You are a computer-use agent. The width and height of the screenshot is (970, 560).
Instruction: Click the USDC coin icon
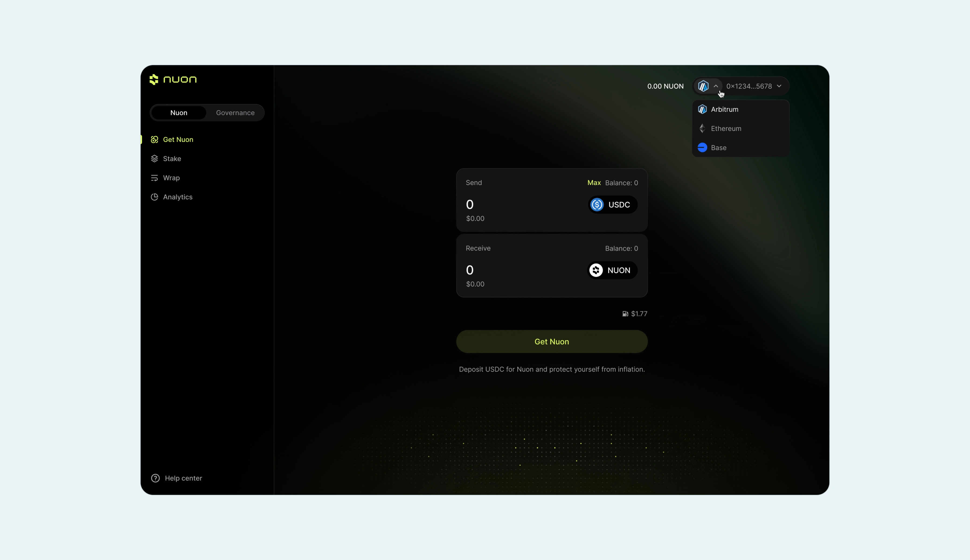pyautogui.click(x=597, y=205)
